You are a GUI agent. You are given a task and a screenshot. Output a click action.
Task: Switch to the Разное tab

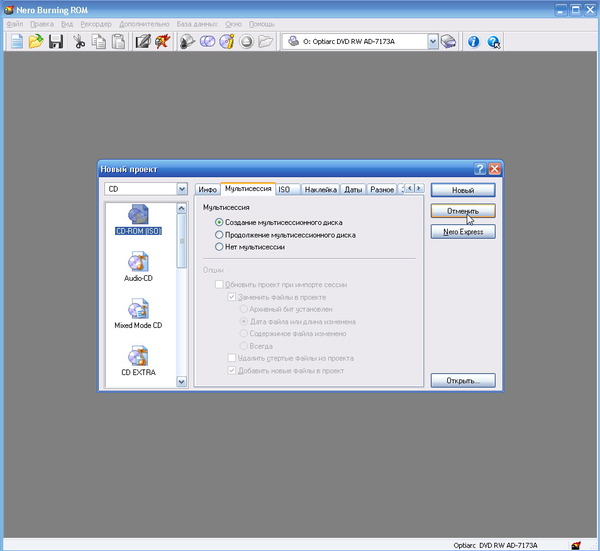[382, 189]
